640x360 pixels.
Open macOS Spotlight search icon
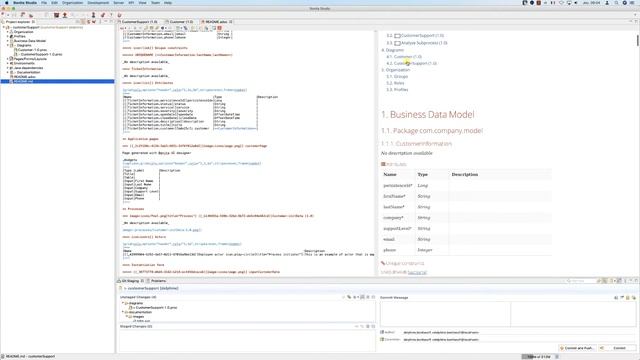pos(616,2)
